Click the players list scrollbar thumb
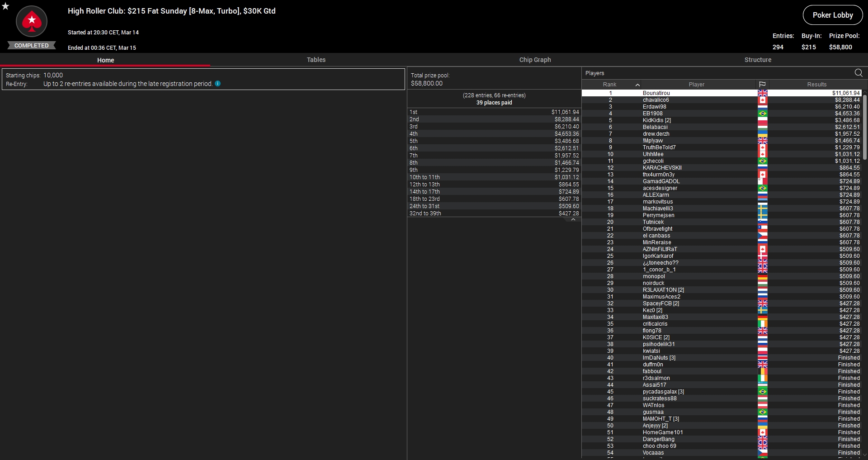868x460 pixels. (x=865, y=127)
